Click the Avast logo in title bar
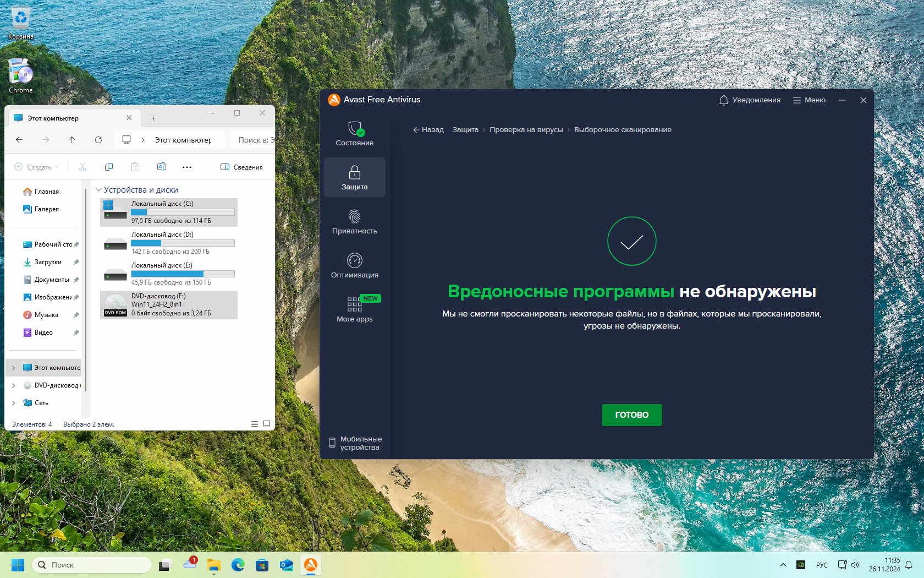The height and width of the screenshot is (578, 924). click(334, 100)
